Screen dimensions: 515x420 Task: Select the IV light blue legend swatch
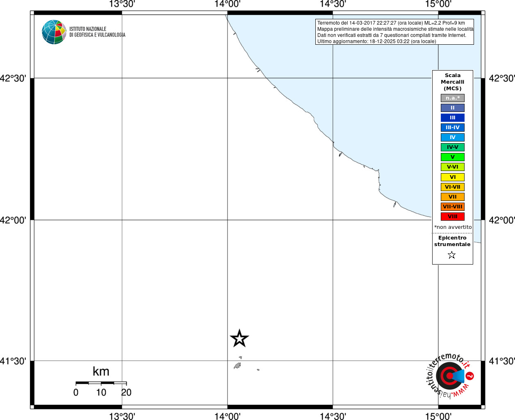453,137
